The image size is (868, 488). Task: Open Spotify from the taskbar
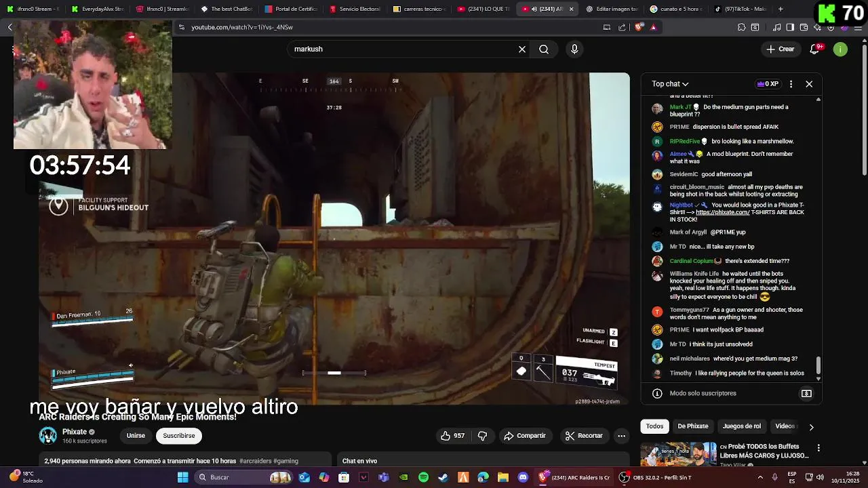(423, 477)
